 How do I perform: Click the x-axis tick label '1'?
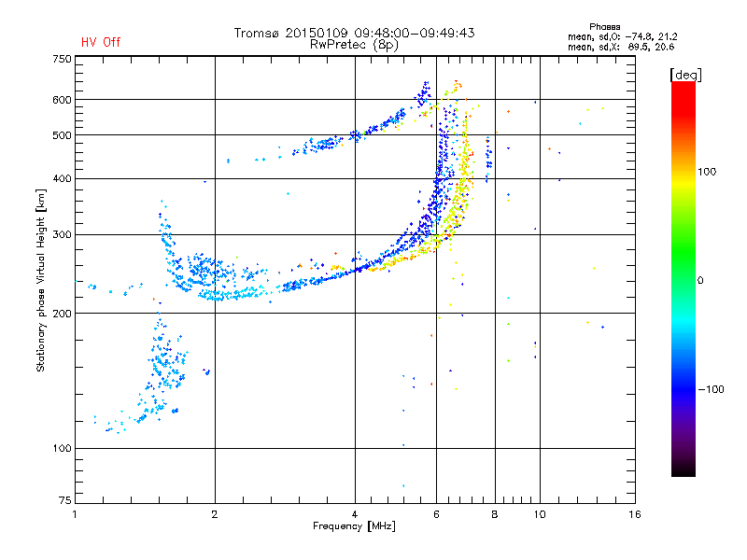[x=75, y=514]
